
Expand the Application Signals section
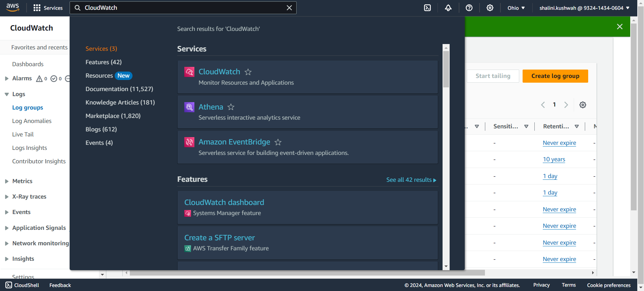[6, 228]
